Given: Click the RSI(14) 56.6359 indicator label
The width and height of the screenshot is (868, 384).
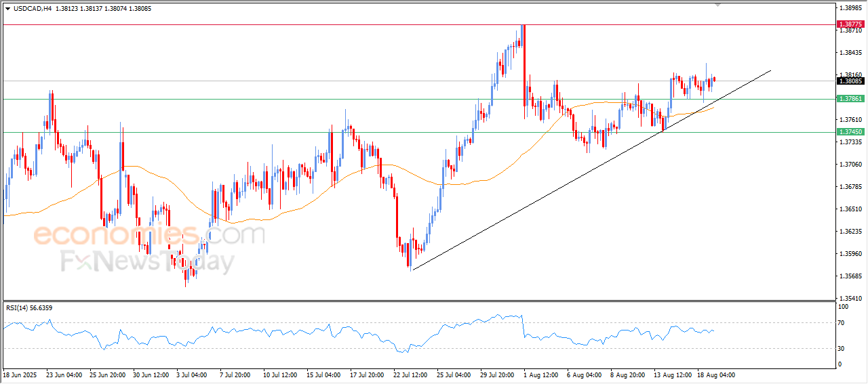Looking at the screenshot, I should coord(29,308).
